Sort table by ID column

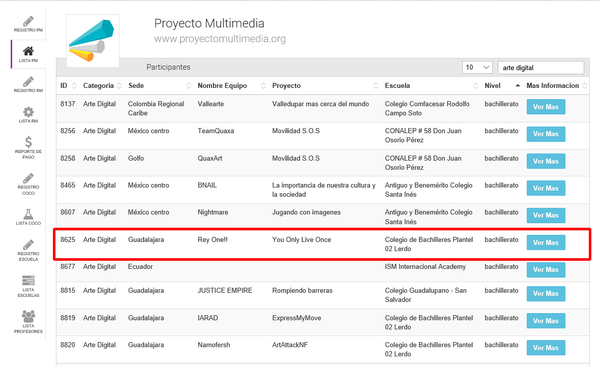tap(68, 86)
